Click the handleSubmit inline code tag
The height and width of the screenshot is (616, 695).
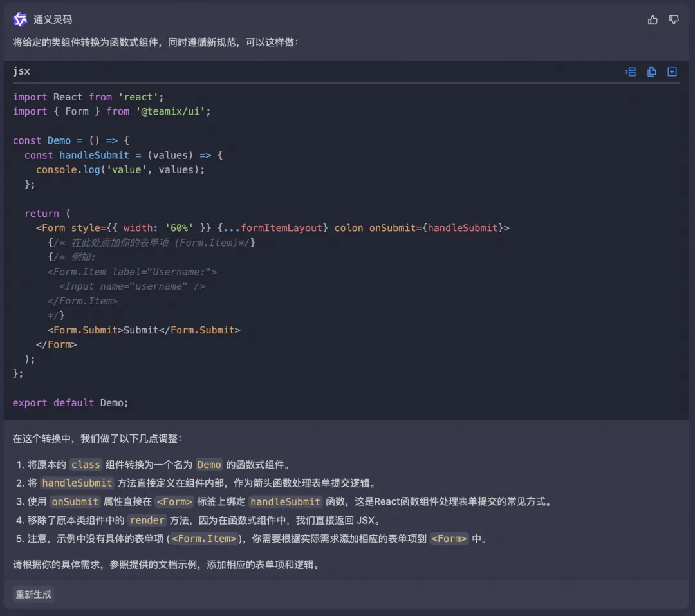(x=77, y=483)
